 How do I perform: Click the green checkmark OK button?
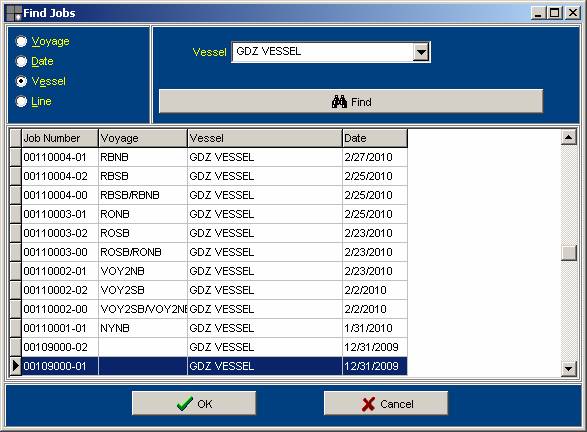[x=194, y=404]
